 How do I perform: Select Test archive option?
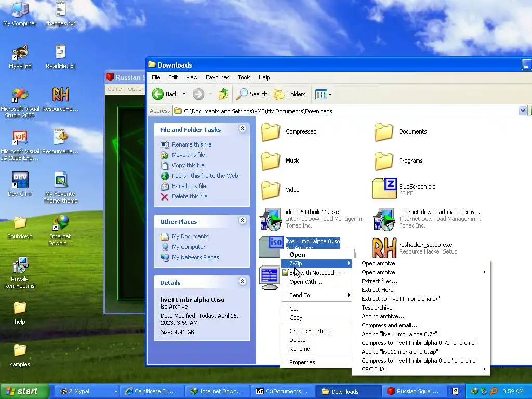click(421, 308)
